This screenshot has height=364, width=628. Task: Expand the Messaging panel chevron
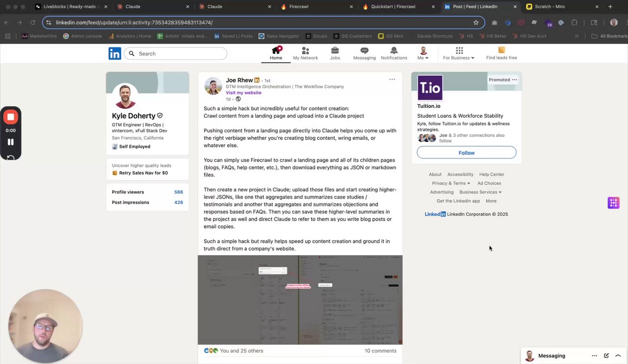tap(618, 356)
